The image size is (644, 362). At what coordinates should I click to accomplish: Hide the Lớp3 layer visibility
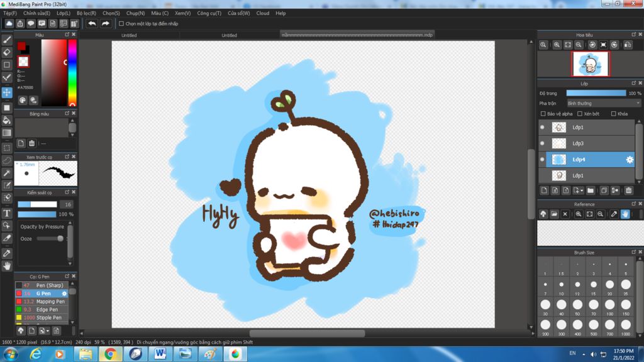(x=542, y=143)
